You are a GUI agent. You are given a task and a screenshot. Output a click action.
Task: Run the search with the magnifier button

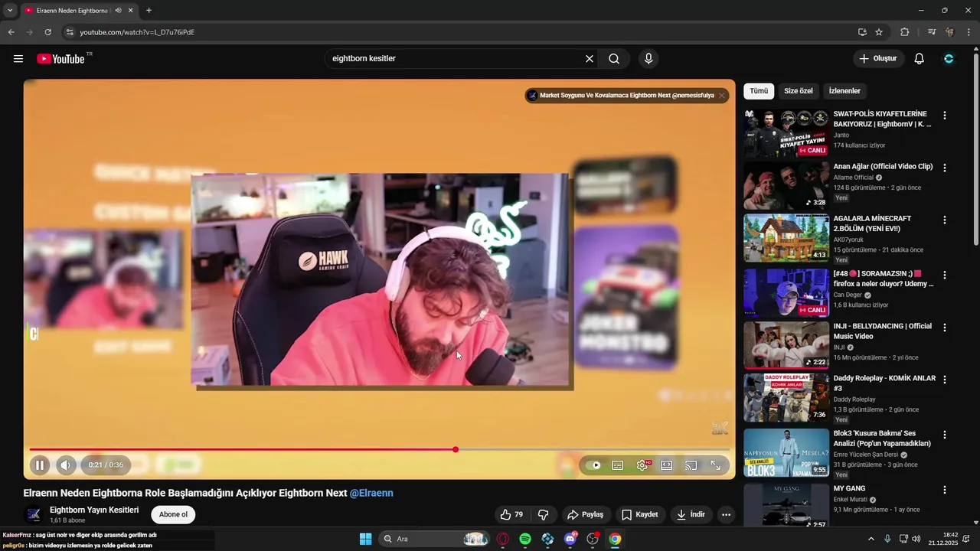coord(614,59)
